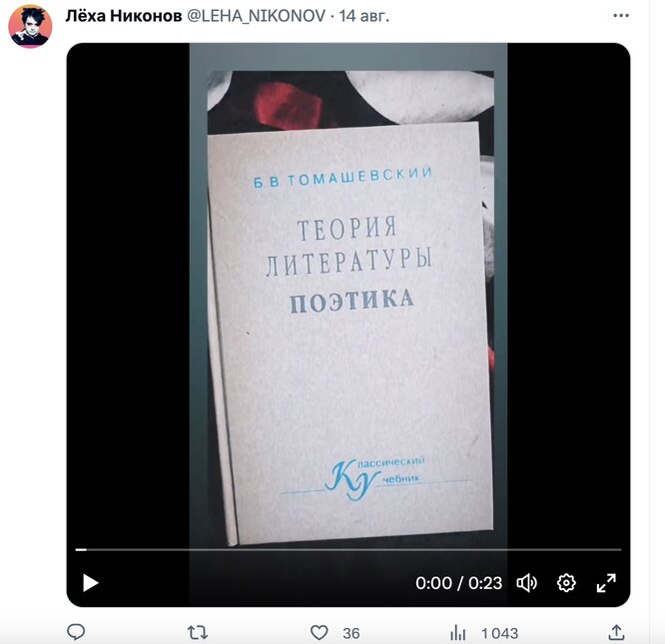Open the three-dot more options menu
The height and width of the screenshot is (644, 665).
(621, 16)
